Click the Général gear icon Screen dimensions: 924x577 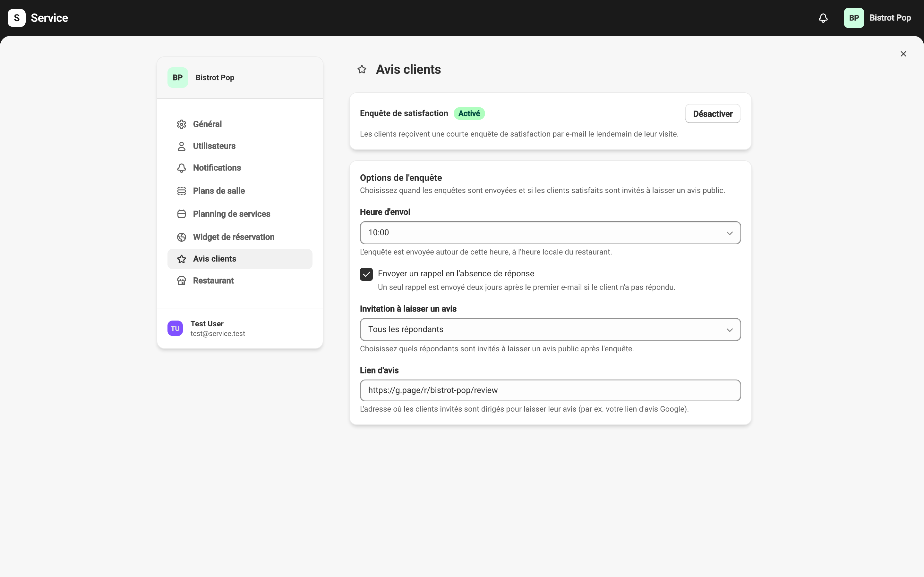tap(182, 124)
